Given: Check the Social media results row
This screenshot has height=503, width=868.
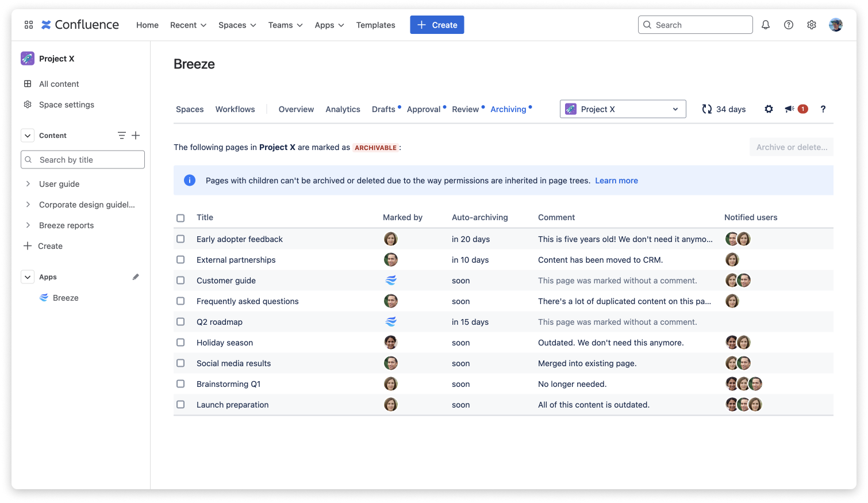Looking at the screenshot, I should 180,363.
